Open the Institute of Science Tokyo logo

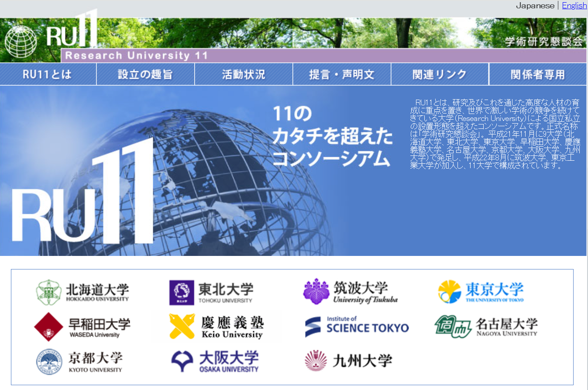357,327
